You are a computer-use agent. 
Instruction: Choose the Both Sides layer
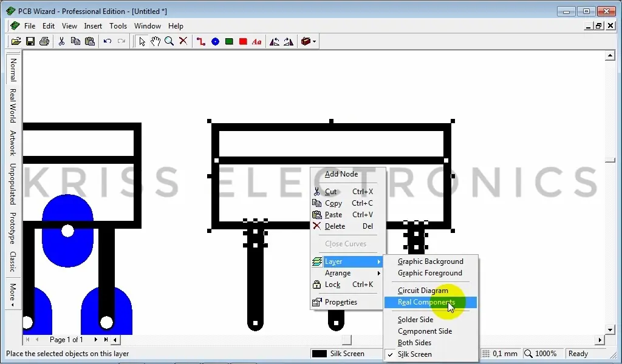point(431,343)
